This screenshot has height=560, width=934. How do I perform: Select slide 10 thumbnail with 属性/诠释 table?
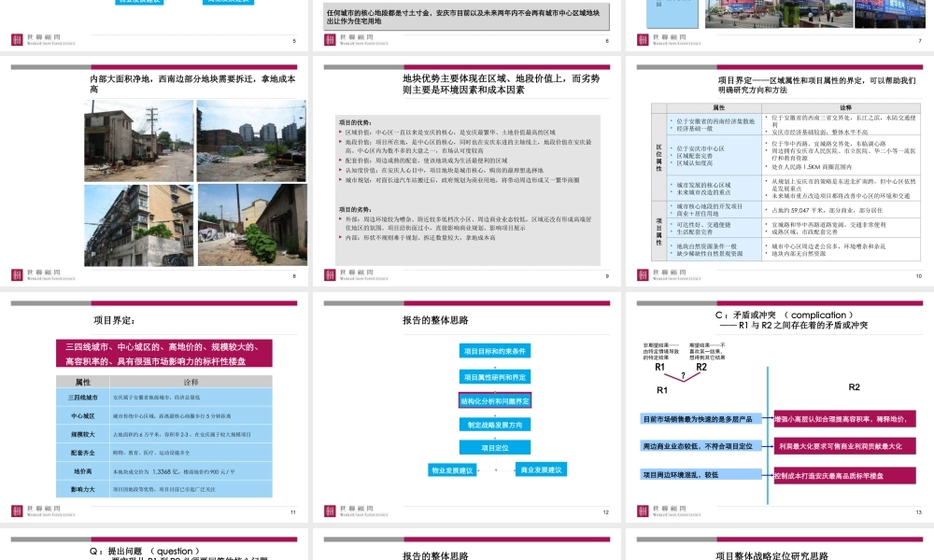point(780,171)
